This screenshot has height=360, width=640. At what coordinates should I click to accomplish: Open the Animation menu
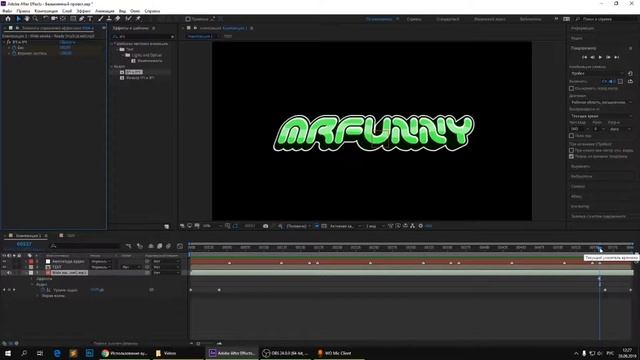pyautogui.click(x=104, y=11)
